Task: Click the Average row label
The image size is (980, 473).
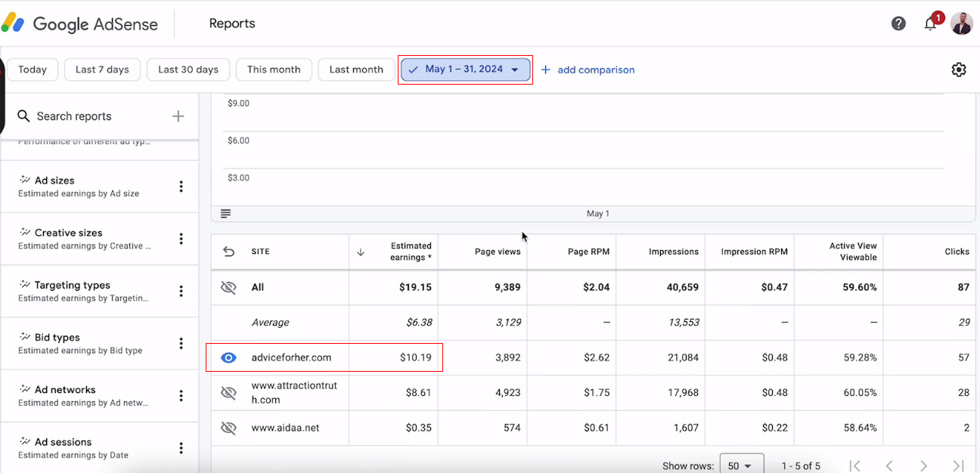Action: (271, 323)
